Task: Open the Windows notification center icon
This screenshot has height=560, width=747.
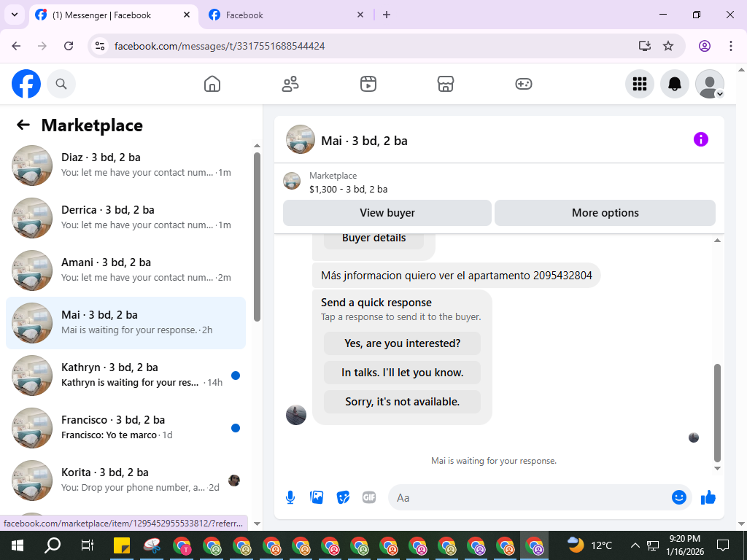Action: 723,545
